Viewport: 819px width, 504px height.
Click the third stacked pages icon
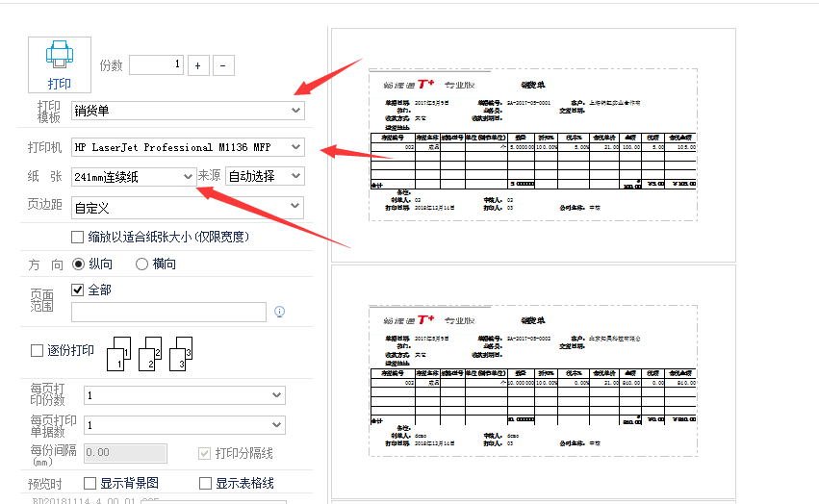coord(181,353)
